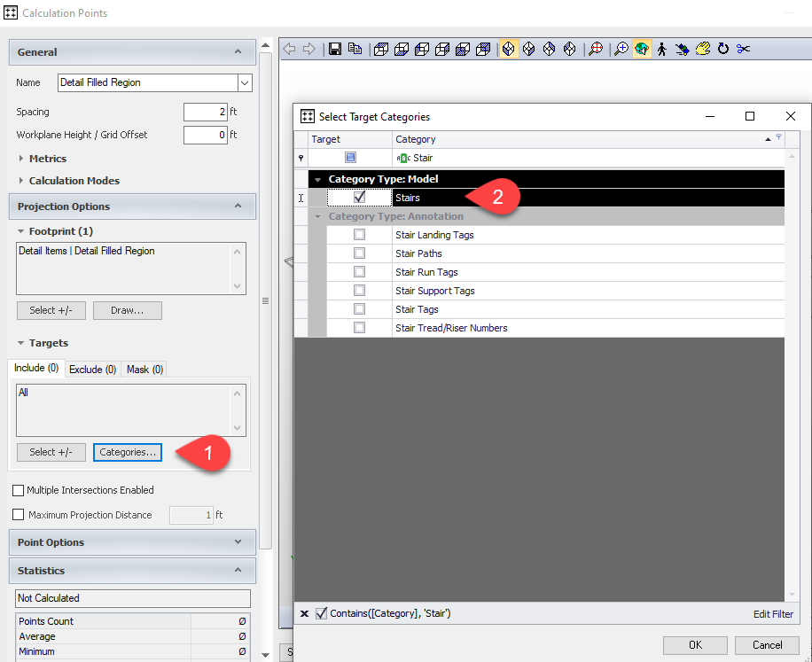Switch to the Exclude (0) tab
Viewport: 812px width, 662px height.
(93, 370)
